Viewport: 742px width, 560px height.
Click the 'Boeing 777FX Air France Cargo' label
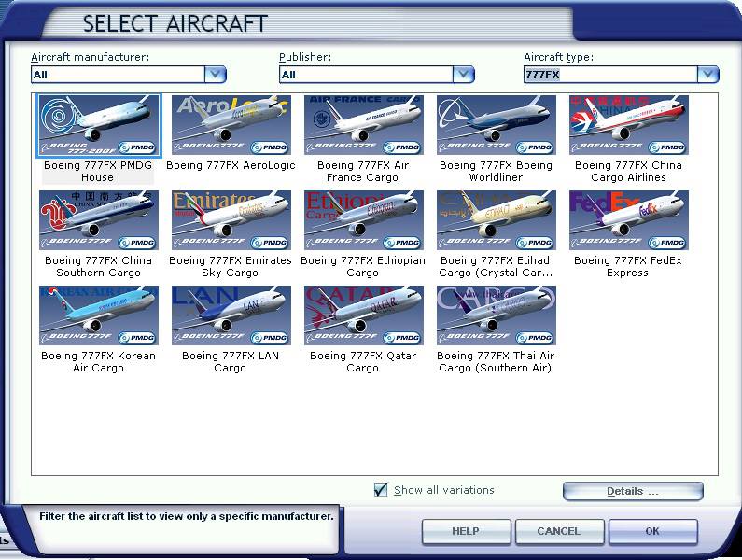(363, 172)
